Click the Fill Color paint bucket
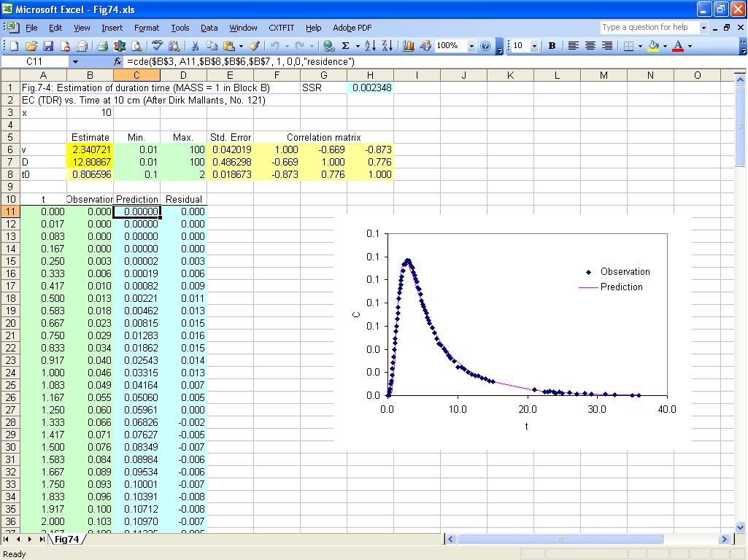 coord(653,46)
